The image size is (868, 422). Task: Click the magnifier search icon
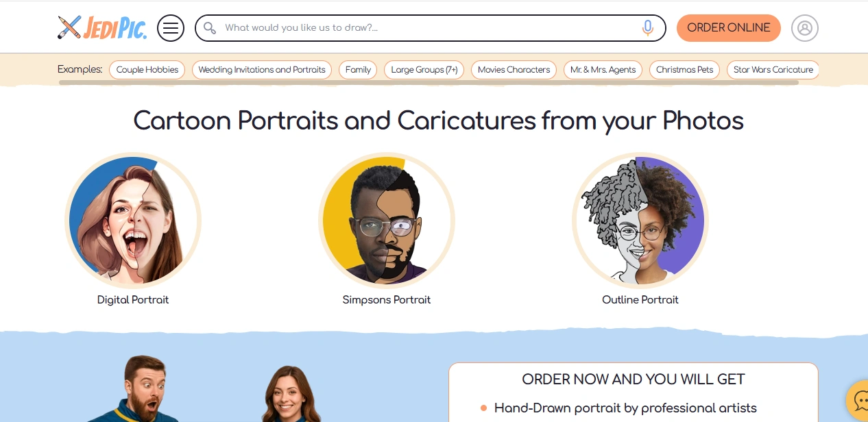pos(210,28)
